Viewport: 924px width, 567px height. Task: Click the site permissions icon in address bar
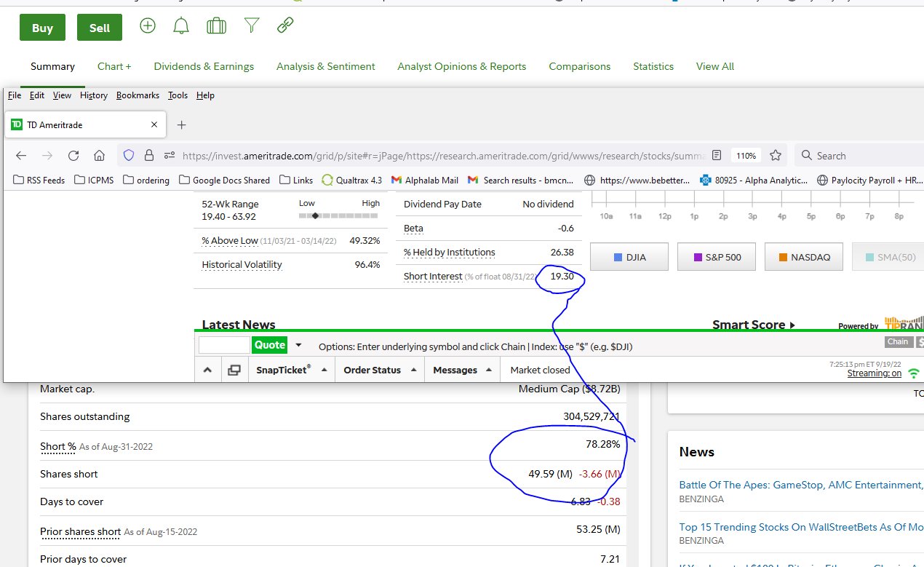click(x=170, y=155)
